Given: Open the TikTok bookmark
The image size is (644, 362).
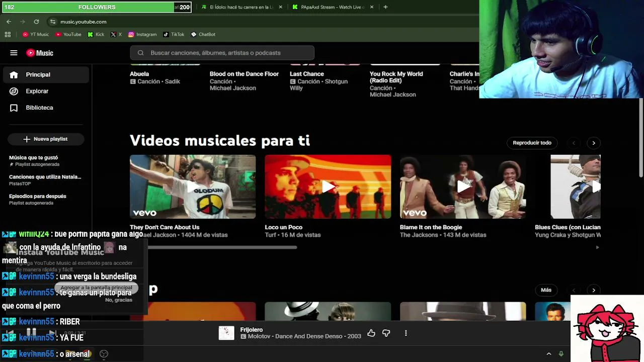Looking at the screenshot, I should click(174, 34).
